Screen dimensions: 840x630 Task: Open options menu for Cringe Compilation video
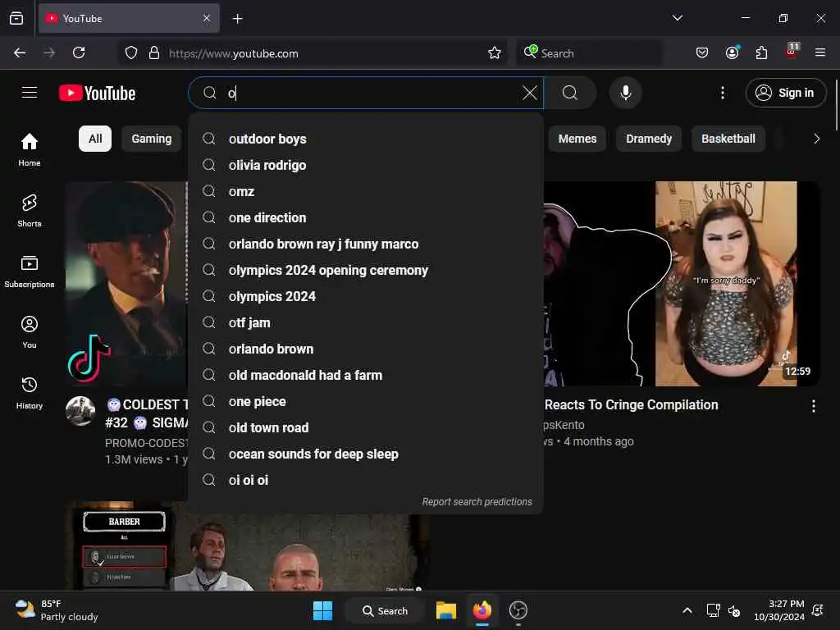[x=813, y=406]
